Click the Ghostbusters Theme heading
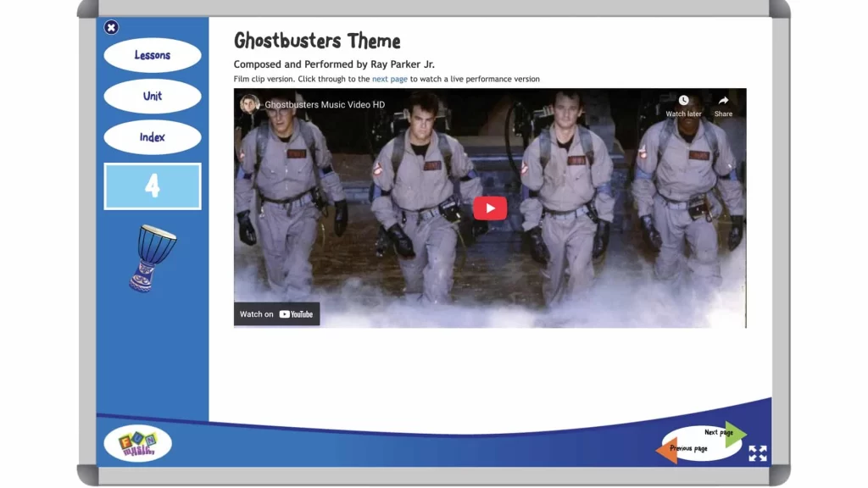The width and height of the screenshot is (868, 488). point(317,40)
